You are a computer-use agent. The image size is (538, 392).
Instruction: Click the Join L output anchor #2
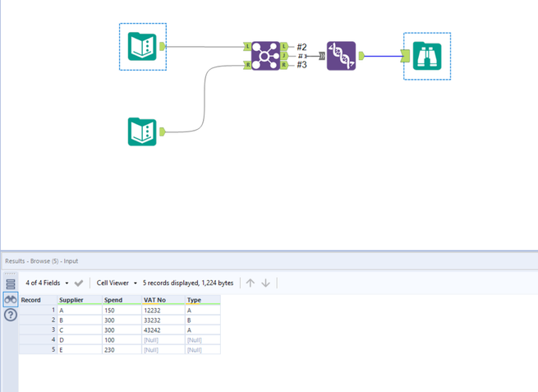[x=284, y=46]
